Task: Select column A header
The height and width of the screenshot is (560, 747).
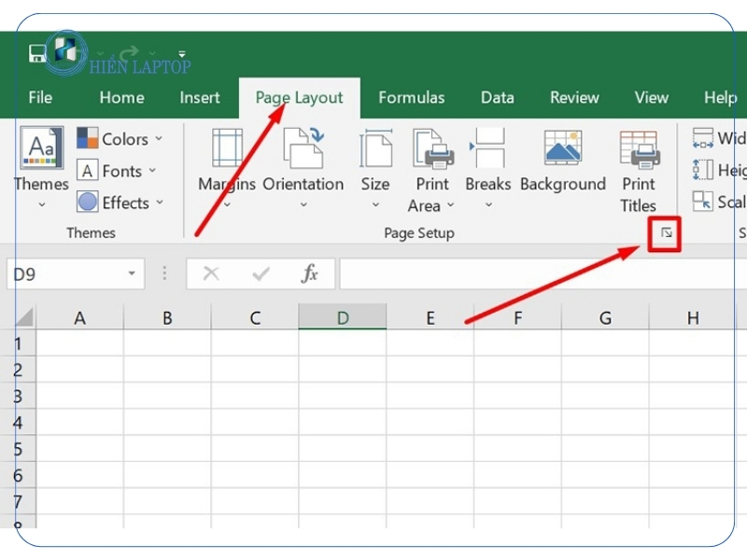Action: point(80,317)
